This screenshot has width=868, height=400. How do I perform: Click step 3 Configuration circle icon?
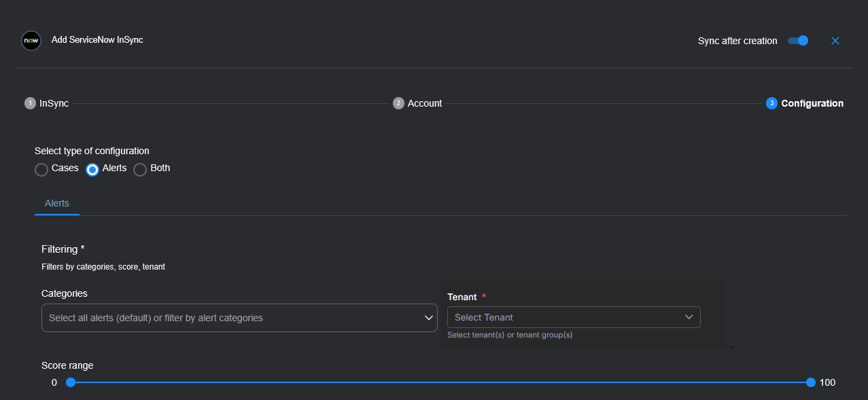click(771, 103)
